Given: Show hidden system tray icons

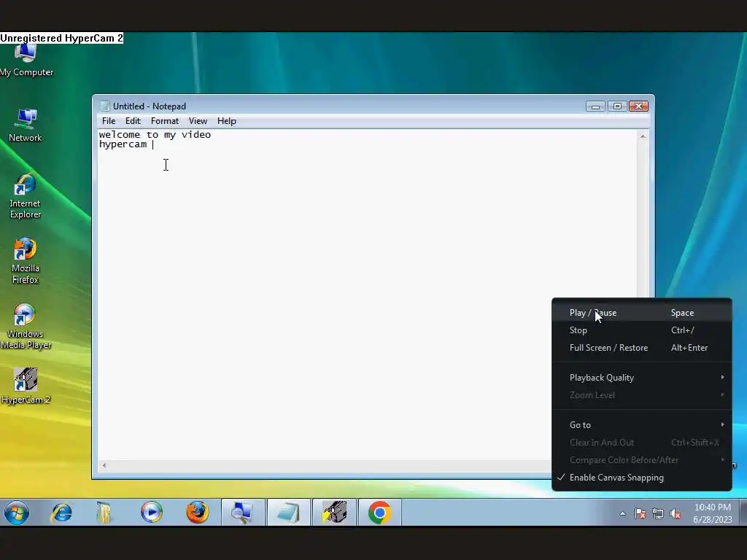Looking at the screenshot, I should [623, 513].
